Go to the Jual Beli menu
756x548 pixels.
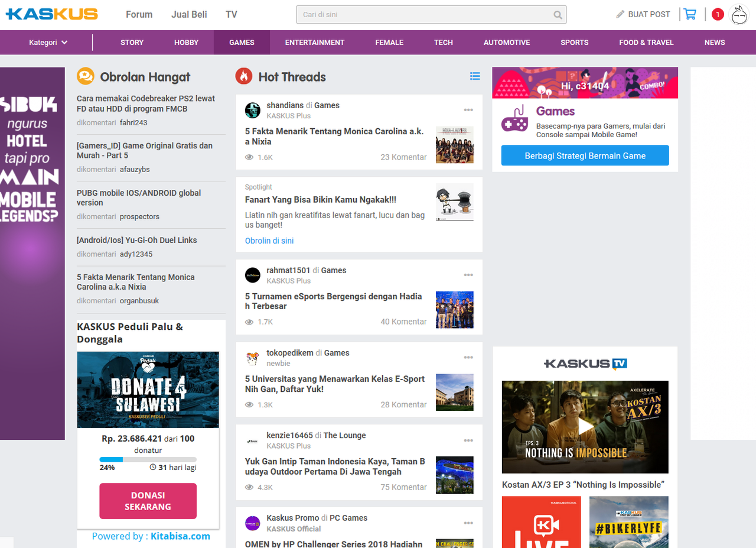(x=189, y=14)
